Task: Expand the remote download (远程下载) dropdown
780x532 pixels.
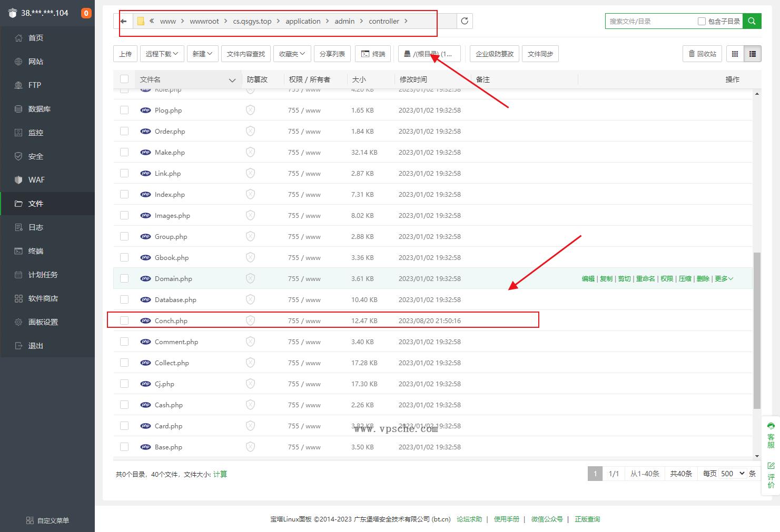Action: click(162, 54)
